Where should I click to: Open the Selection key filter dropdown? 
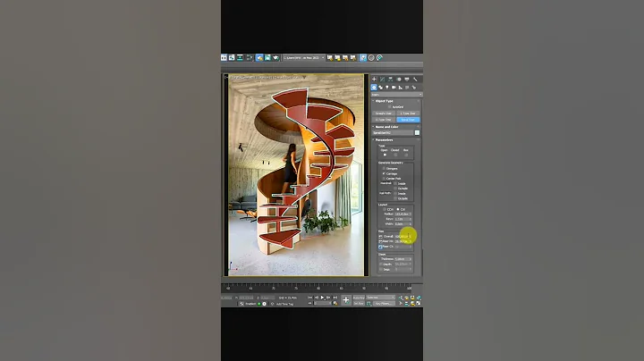380,297
